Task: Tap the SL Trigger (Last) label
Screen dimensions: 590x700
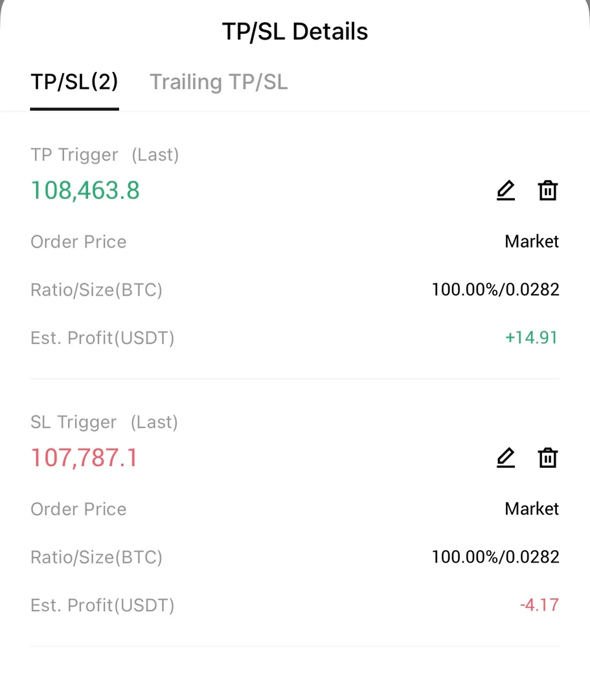Action: click(104, 422)
